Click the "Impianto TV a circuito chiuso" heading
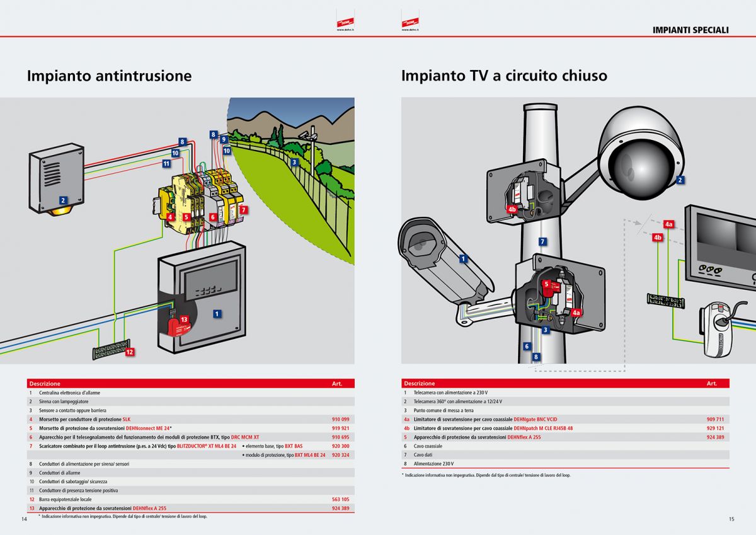The image size is (756, 535). 504,76
